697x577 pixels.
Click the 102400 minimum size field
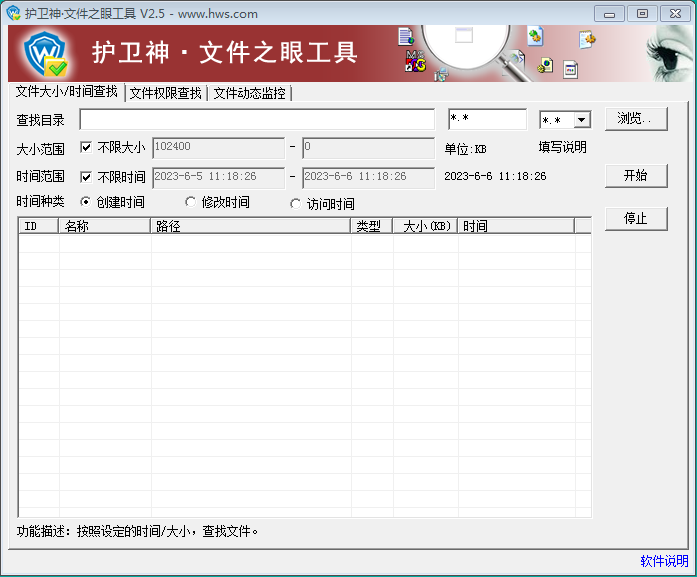click(218, 148)
